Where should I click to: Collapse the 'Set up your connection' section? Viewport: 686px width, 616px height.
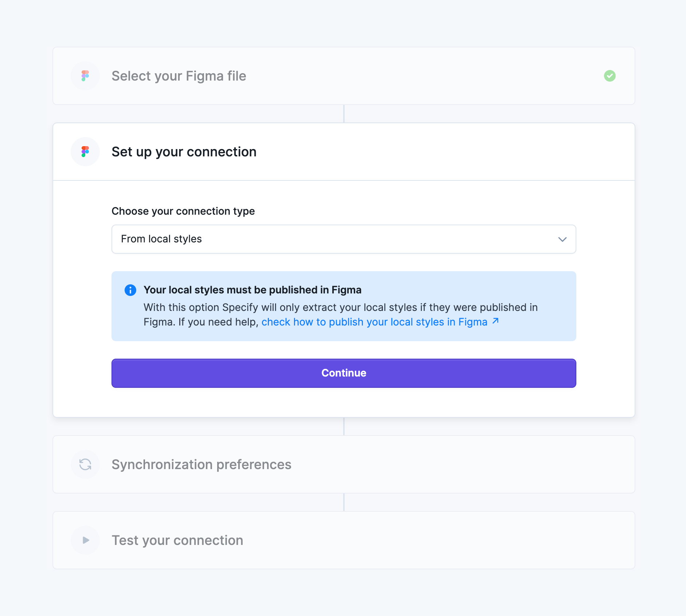coord(184,151)
